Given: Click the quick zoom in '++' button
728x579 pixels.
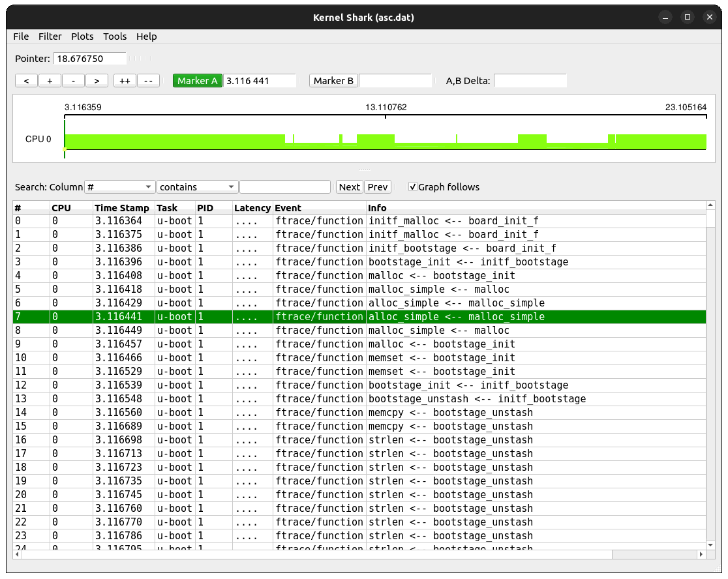Looking at the screenshot, I should [124, 81].
